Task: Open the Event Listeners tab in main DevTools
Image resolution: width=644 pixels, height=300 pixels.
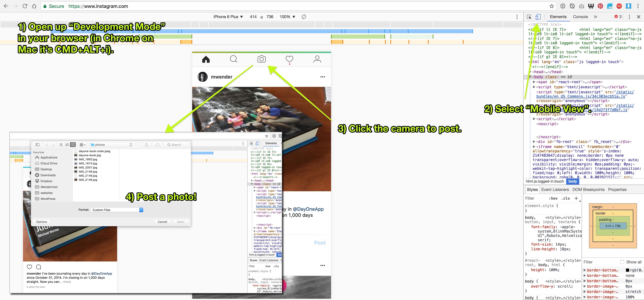Action: [555, 190]
